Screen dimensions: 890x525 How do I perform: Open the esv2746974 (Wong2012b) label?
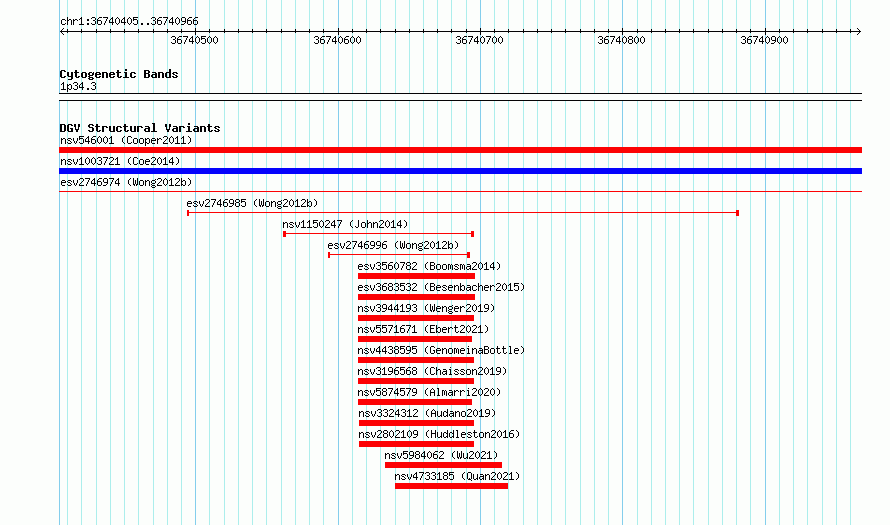126,182
